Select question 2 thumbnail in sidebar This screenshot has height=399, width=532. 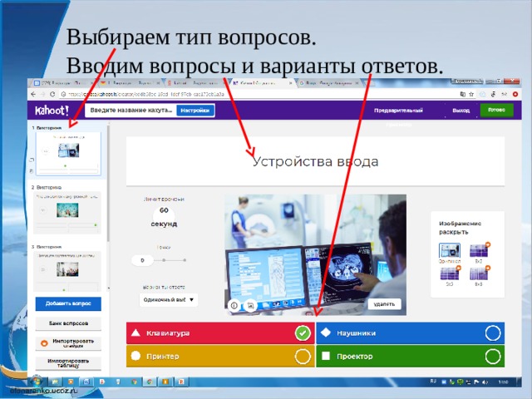(x=67, y=213)
